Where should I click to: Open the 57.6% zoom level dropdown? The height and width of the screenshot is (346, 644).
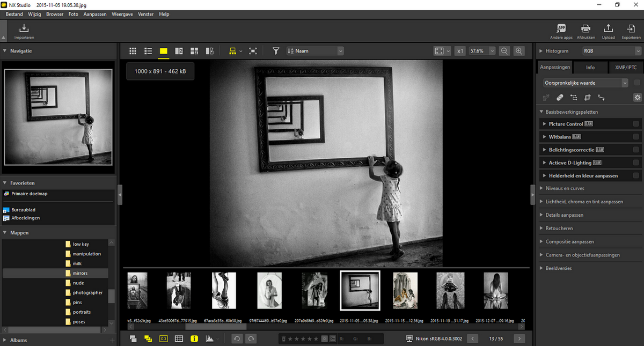pyautogui.click(x=482, y=51)
